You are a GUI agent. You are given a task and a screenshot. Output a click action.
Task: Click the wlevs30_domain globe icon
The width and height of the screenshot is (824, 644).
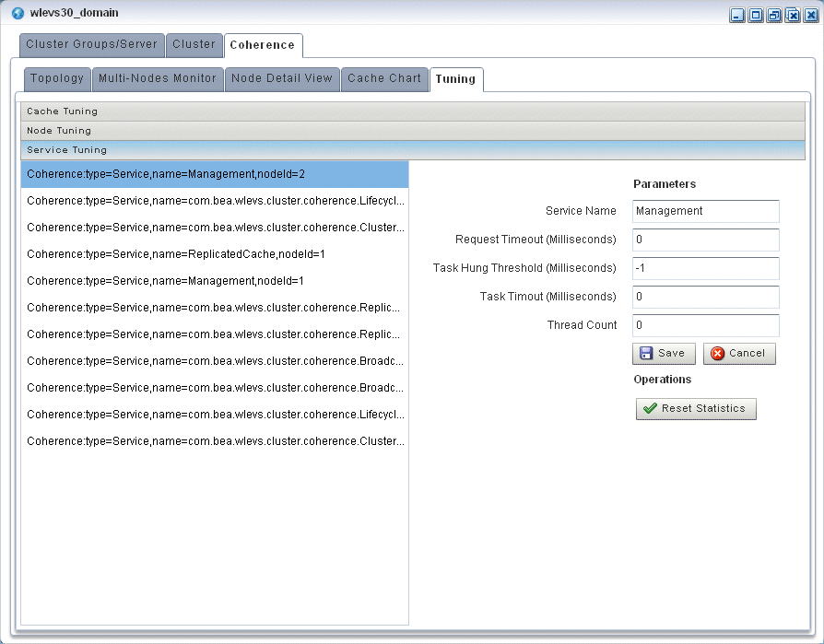[18, 14]
